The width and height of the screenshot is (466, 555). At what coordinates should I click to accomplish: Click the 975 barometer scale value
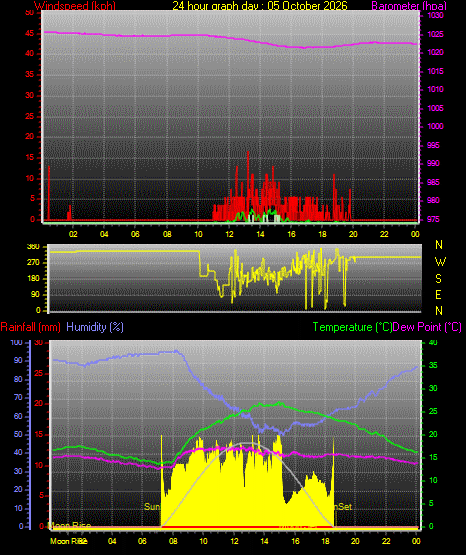pos(433,219)
